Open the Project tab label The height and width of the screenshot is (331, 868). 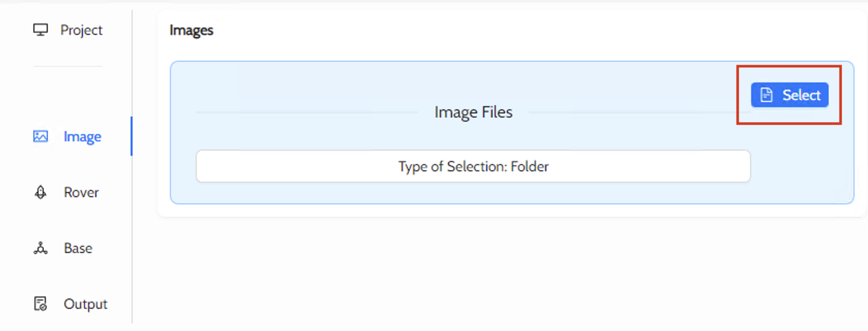pos(81,30)
